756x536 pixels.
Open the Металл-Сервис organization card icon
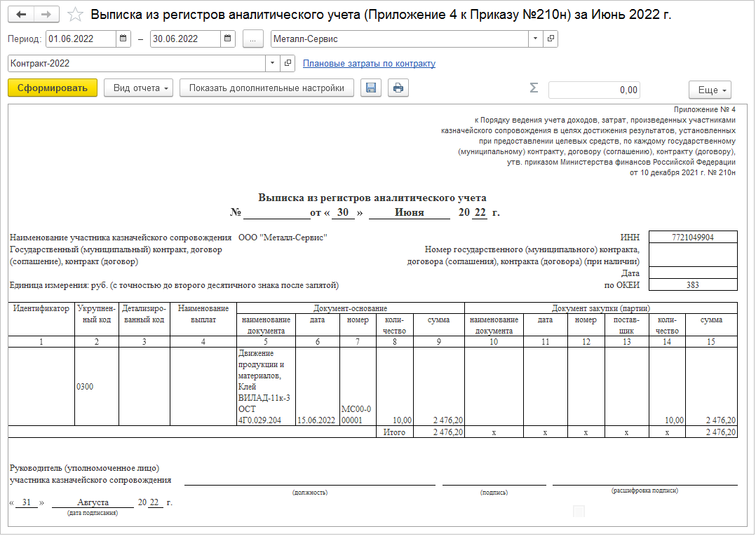coord(551,39)
